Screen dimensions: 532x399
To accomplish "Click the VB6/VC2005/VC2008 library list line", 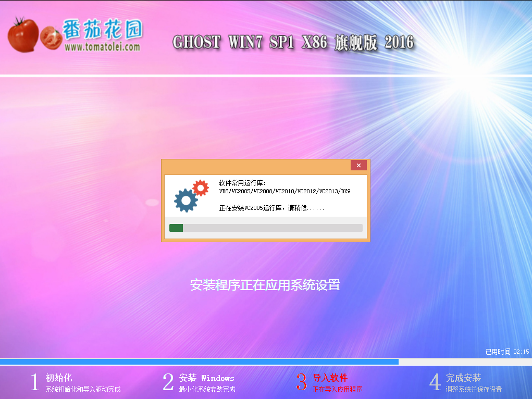I will (284, 191).
